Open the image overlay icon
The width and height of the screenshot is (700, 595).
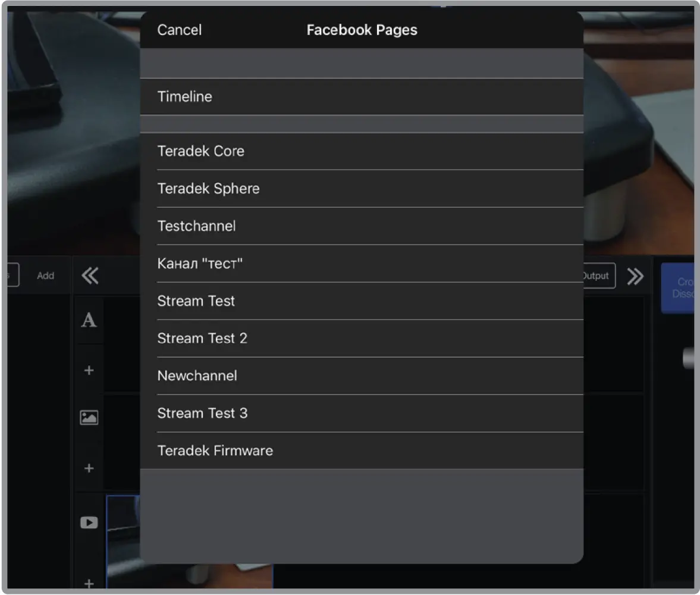tap(89, 417)
